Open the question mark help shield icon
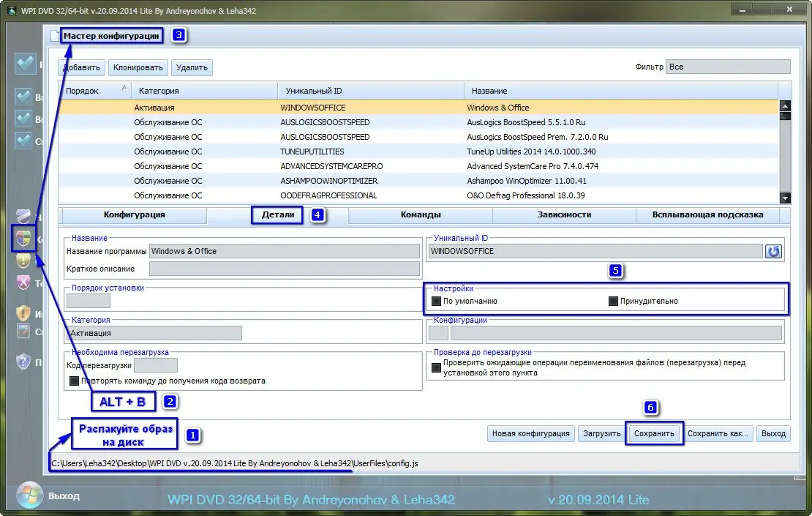 (23, 361)
